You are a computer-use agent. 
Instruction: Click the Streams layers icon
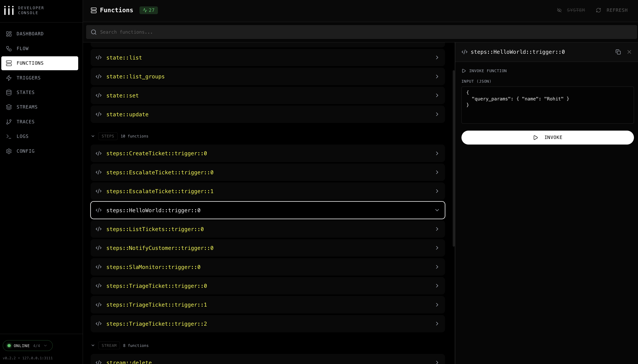(9, 107)
